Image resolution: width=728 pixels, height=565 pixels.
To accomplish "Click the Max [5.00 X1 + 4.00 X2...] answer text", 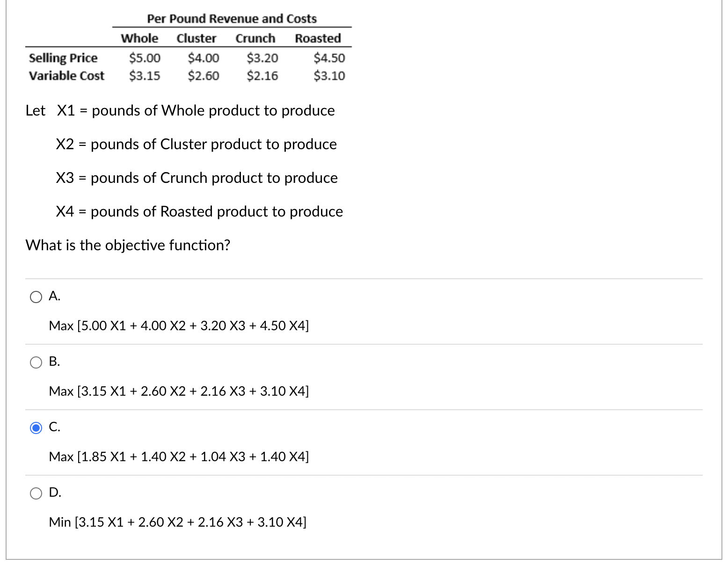I will [x=179, y=325].
